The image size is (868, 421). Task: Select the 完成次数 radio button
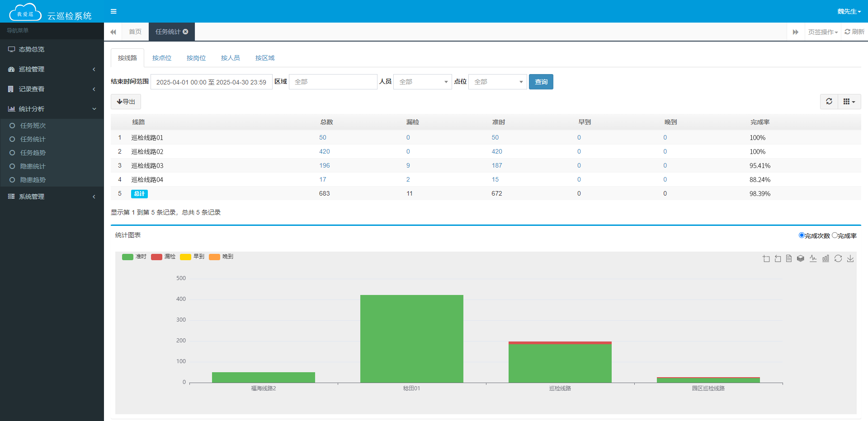pos(802,235)
